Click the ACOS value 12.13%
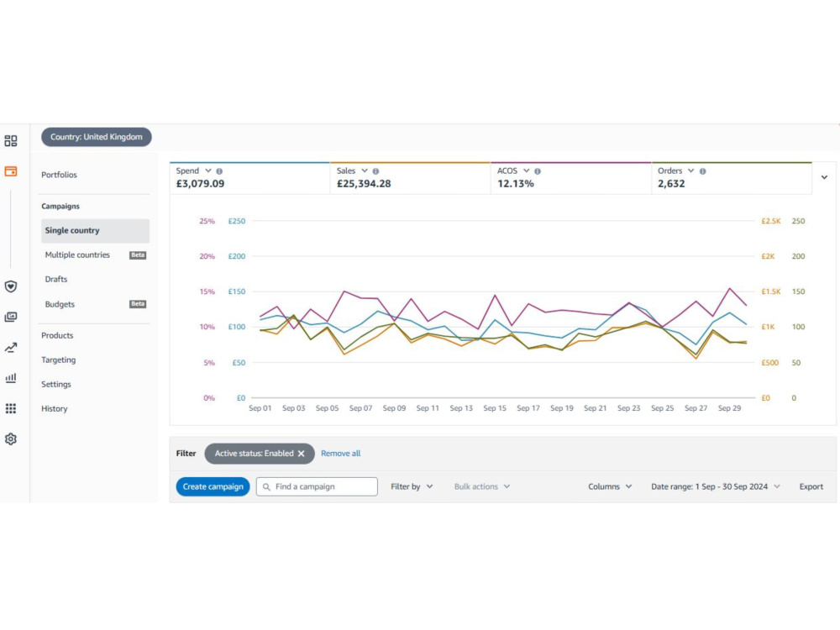Screen dimensions: 840x630 516,184
